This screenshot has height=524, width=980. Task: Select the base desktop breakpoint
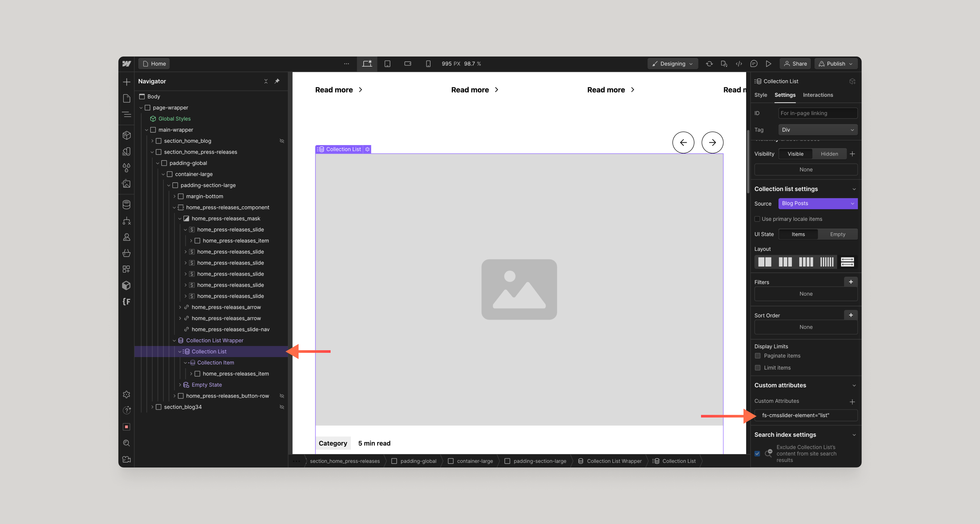coord(367,64)
